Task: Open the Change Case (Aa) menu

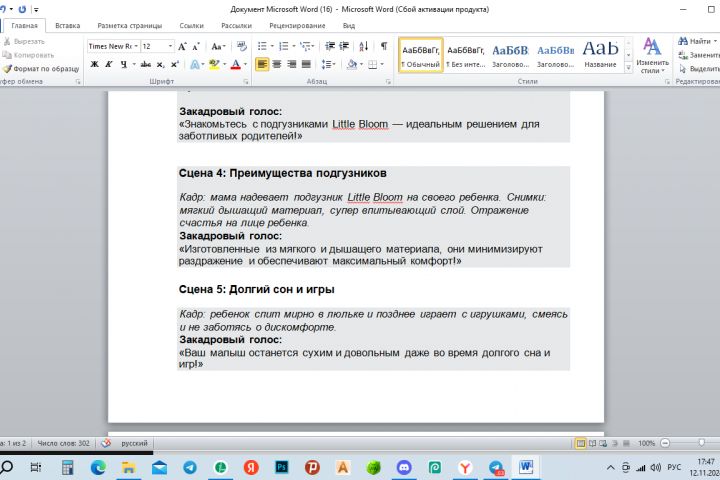Action: pyautogui.click(x=218, y=46)
